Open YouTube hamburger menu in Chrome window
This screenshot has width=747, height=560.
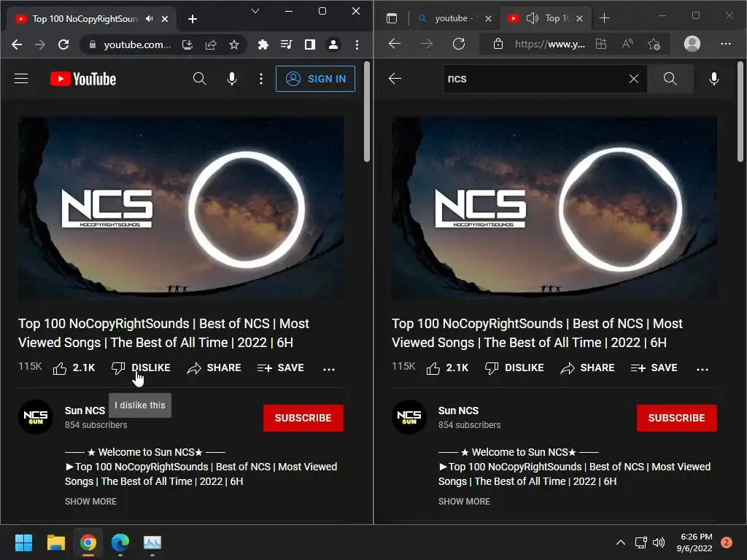click(x=21, y=79)
